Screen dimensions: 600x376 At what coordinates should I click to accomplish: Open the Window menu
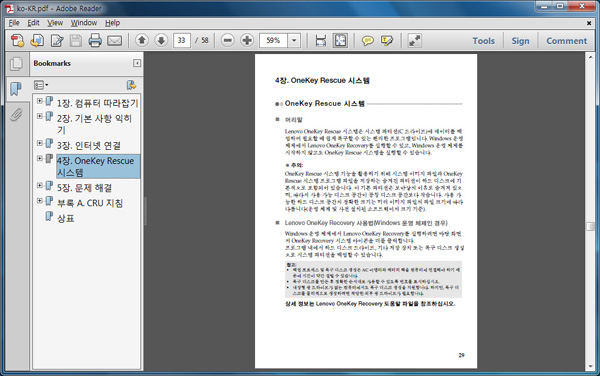[84, 23]
